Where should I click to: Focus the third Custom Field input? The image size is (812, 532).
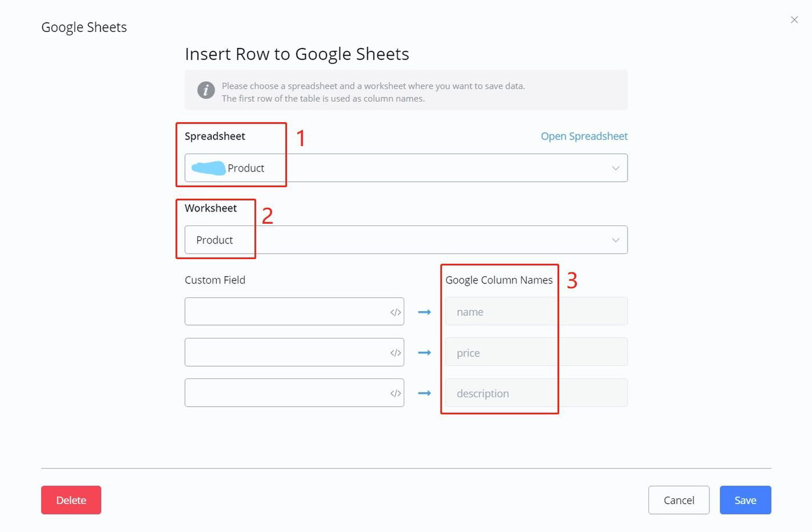point(284,393)
